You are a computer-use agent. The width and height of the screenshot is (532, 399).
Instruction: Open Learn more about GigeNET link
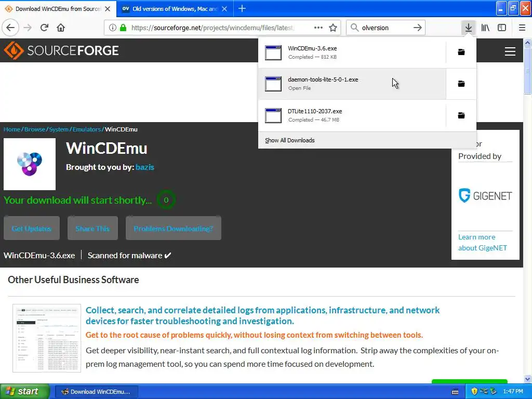[483, 242]
